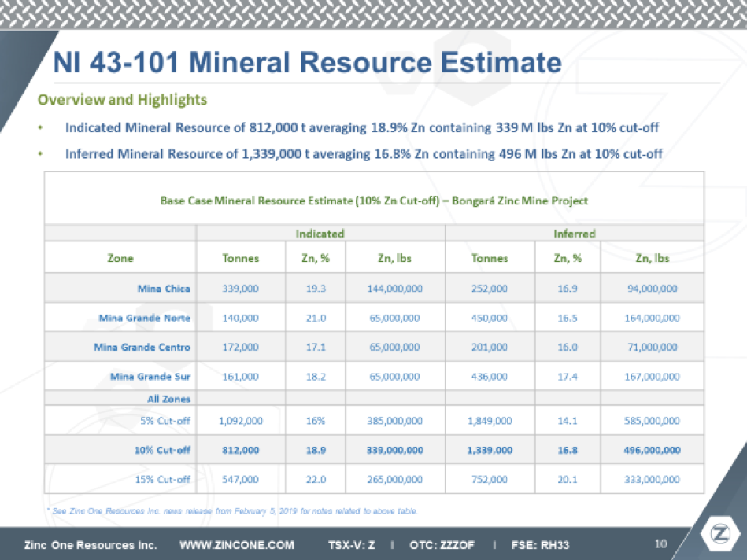
Task: Click the footnote about the February 5, 2019 news release
Action: click(x=232, y=511)
